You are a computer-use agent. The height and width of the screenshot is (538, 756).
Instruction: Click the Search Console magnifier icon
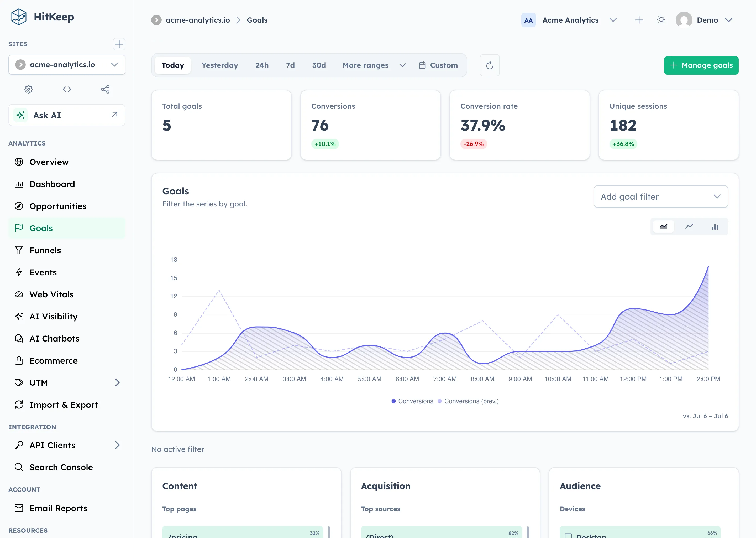coord(19,467)
